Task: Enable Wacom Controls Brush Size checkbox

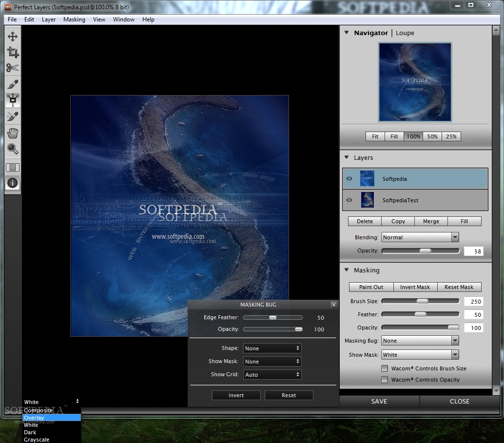Action: pyautogui.click(x=385, y=368)
